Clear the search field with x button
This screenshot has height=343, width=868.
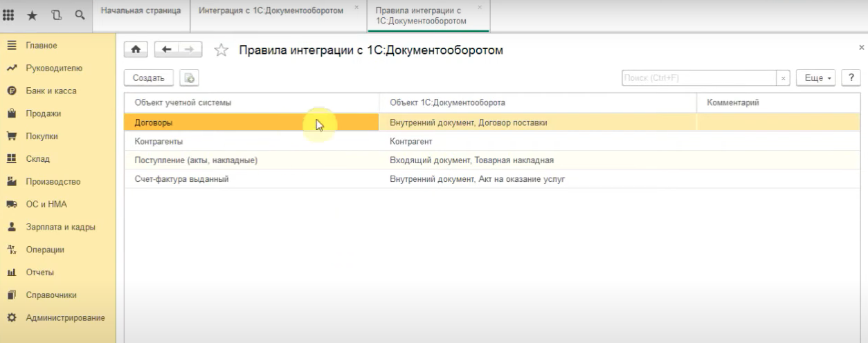pos(783,78)
